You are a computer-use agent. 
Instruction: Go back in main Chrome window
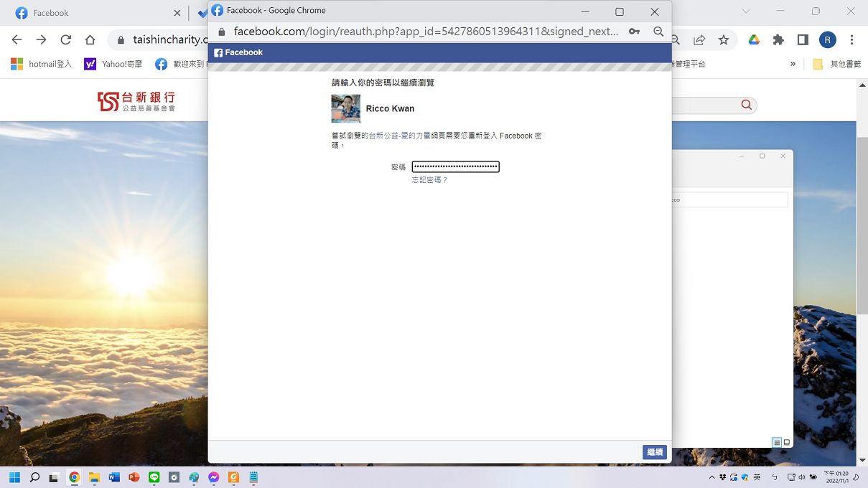click(17, 40)
